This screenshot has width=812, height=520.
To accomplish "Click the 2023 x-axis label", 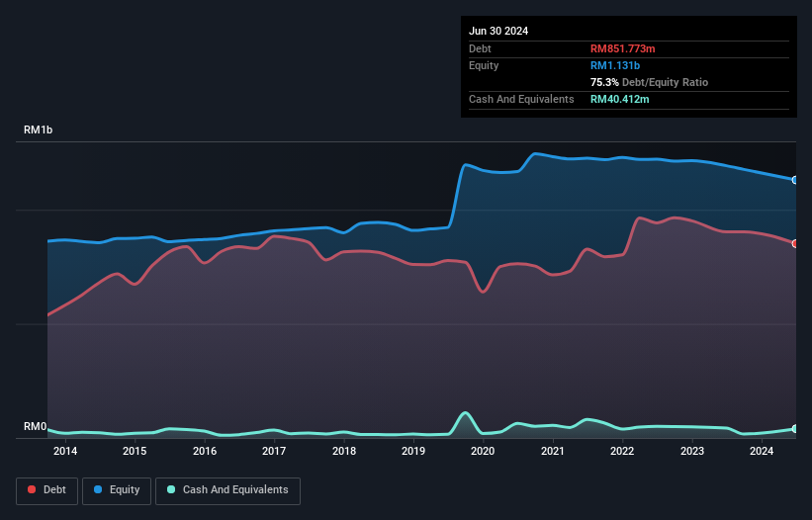I will tap(692, 451).
